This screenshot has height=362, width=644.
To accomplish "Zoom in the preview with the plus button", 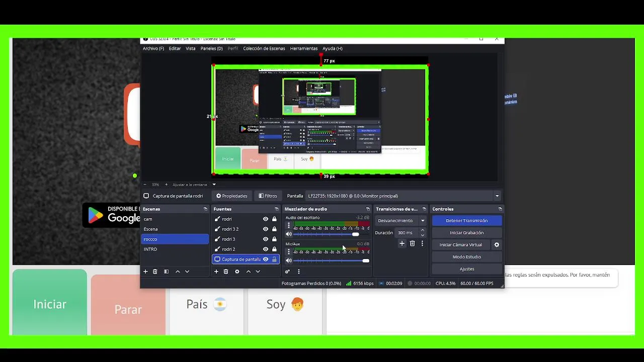I will [166, 185].
